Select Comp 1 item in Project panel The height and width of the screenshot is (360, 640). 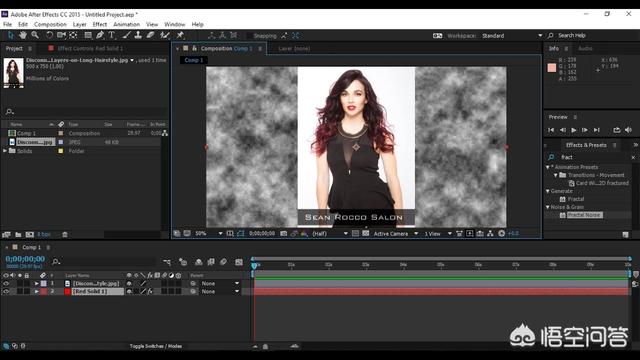[x=26, y=133]
